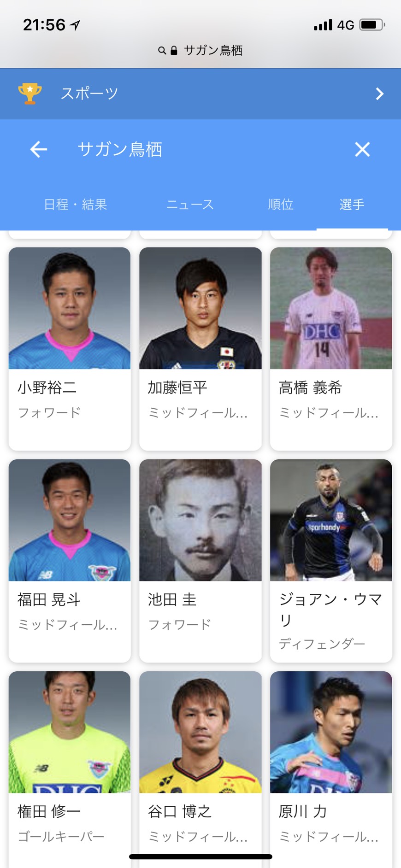Select the 順位 tab
The width and height of the screenshot is (401, 868).
tap(281, 204)
